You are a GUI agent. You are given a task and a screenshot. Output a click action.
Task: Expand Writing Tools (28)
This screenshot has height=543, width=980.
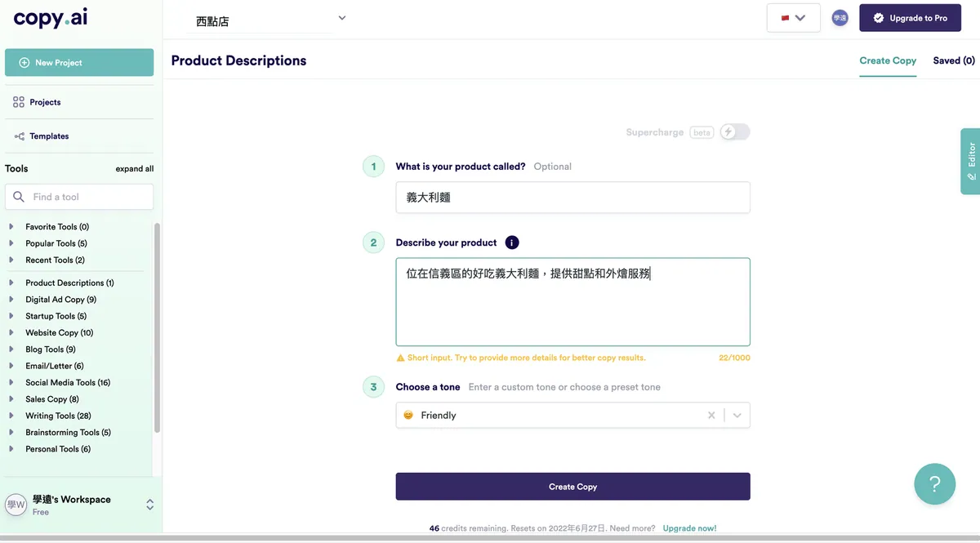click(58, 416)
